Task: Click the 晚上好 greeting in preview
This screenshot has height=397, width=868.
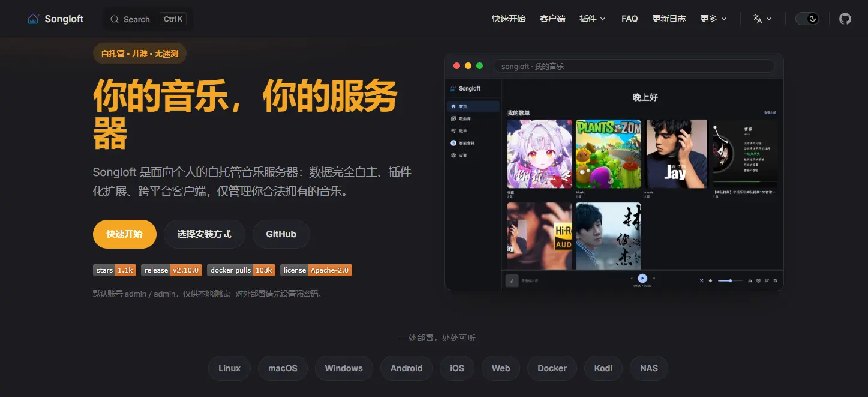Action: pyautogui.click(x=645, y=97)
